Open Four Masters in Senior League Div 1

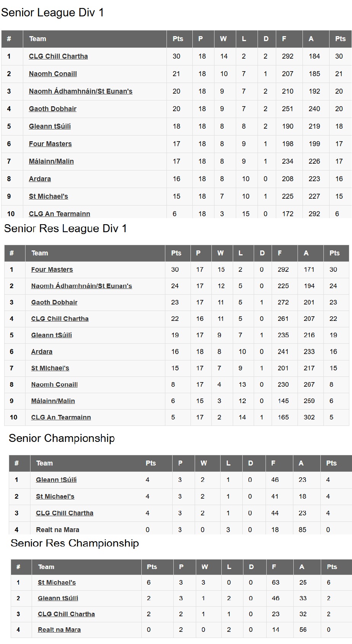[x=50, y=144]
